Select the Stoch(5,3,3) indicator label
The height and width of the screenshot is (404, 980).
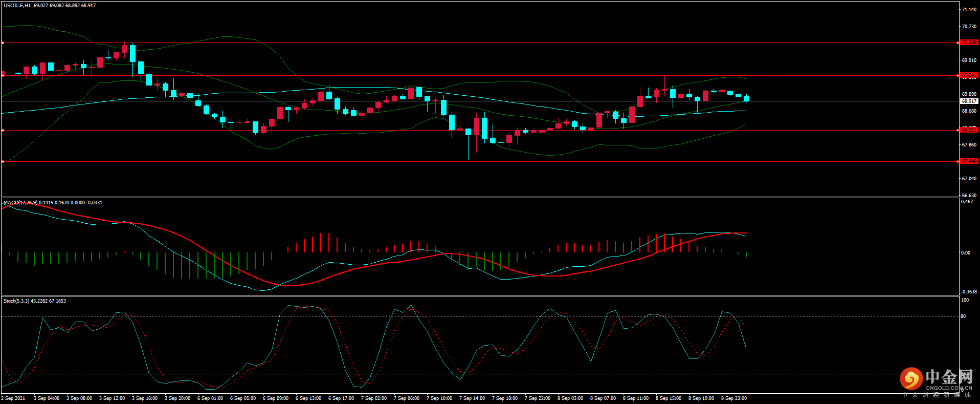point(16,301)
